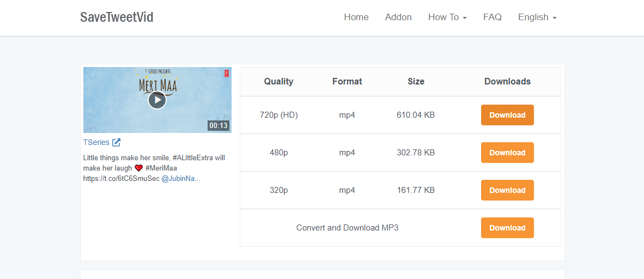Click the red heart emoji in tweet text
The width and height of the screenshot is (644, 279).
138,168
